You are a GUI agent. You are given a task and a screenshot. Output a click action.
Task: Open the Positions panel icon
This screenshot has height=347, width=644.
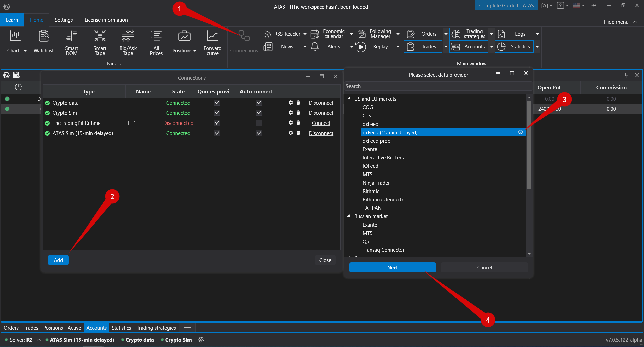184,36
